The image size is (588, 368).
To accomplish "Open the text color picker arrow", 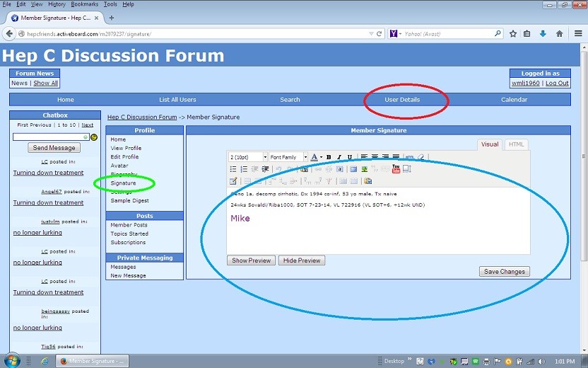I will coord(322,157).
